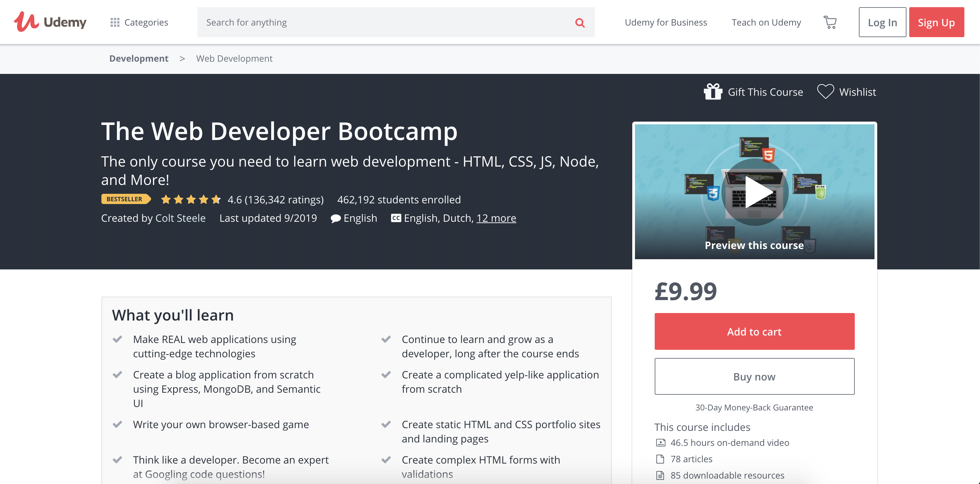
Task: Click the red search magnifier icon
Action: pos(579,22)
